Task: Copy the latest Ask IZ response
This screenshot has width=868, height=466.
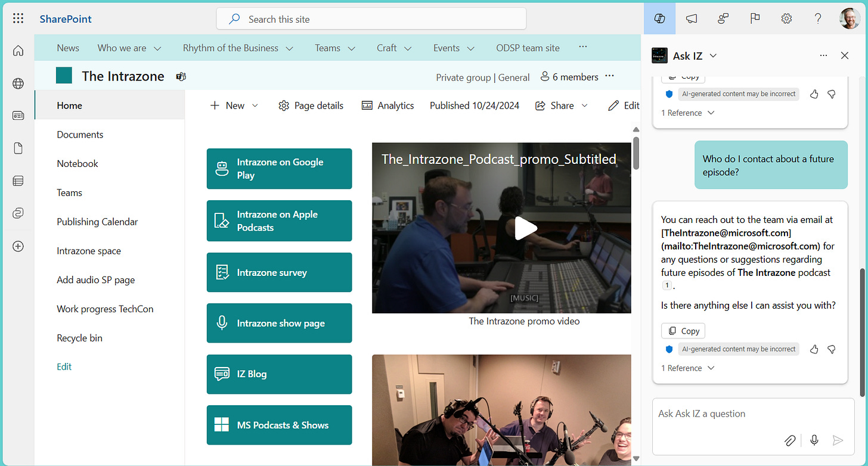Action: (x=683, y=331)
